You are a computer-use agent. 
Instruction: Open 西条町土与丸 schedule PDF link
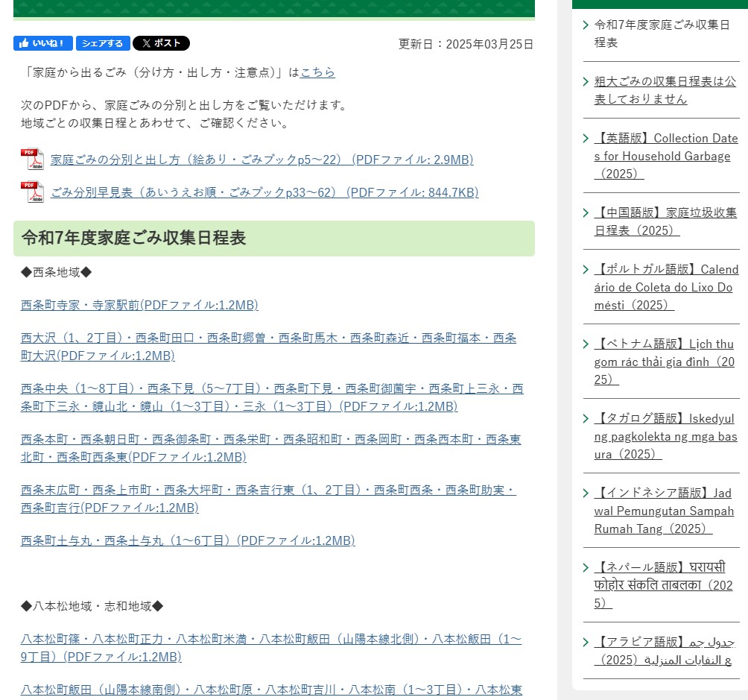coord(188,540)
